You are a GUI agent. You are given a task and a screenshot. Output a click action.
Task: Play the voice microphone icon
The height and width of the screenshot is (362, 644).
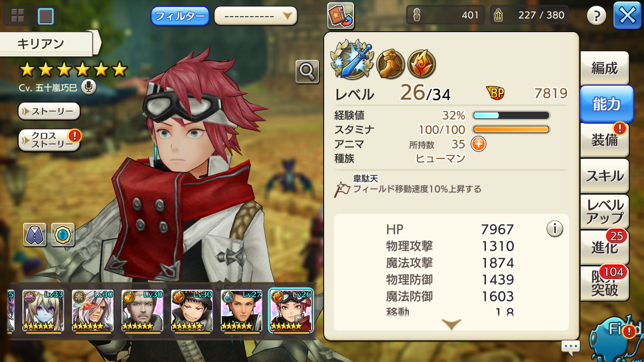coord(88,87)
